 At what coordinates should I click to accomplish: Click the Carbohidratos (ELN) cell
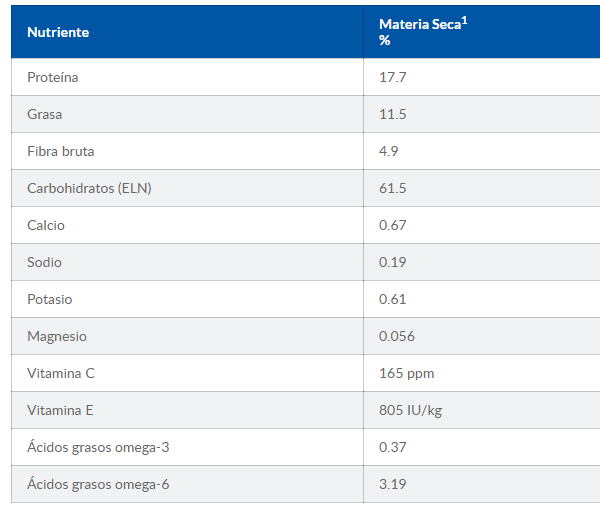(x=90, y=188)
